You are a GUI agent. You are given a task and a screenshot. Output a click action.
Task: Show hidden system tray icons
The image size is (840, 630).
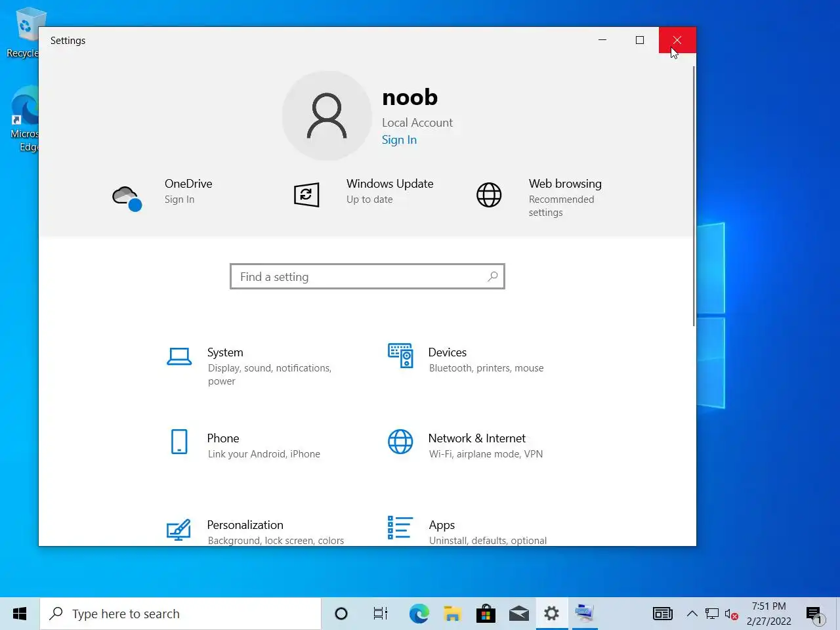tap(692, 614)
